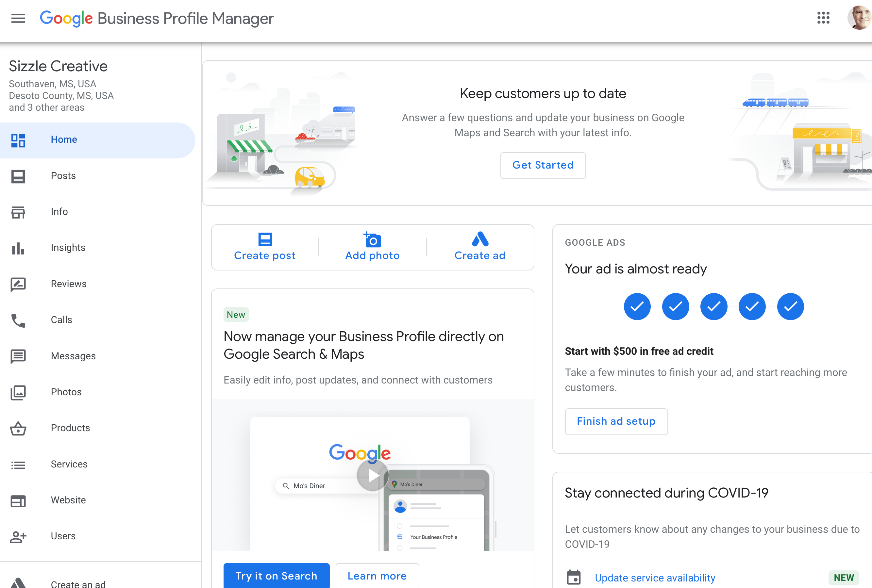
Task: Click the Users add-person icon
Action: (x=18, y=537)
